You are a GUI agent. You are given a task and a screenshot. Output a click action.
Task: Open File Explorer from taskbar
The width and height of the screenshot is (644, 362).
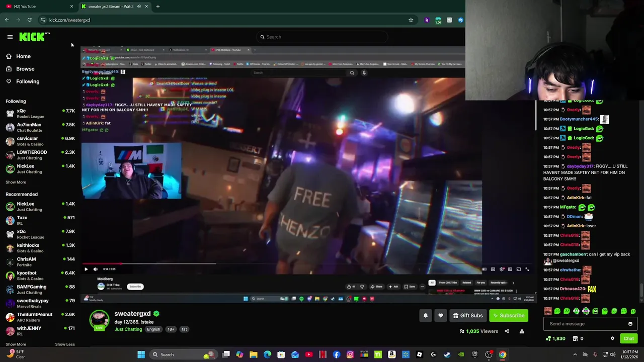pyautogui.click(x=254, y=354)
